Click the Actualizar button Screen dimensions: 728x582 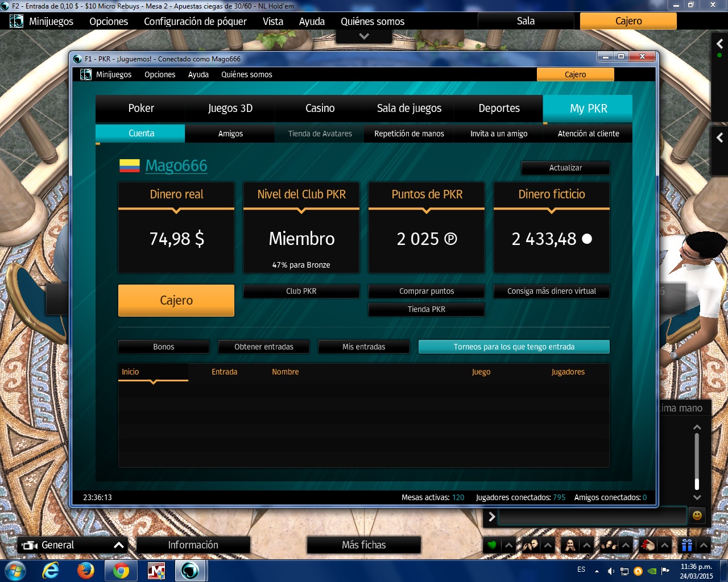tap(565, 168)
